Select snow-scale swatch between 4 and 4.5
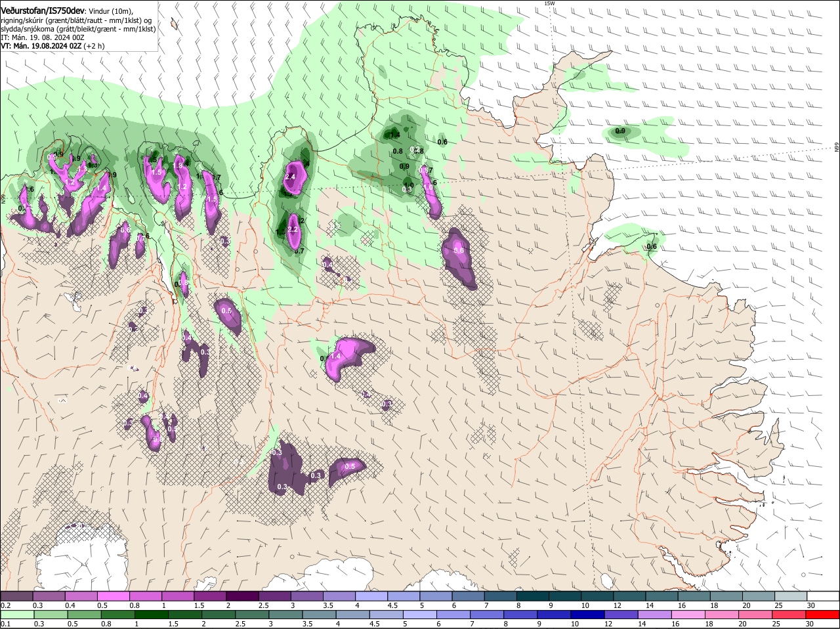840x629 pixels. tap(371, 596)
